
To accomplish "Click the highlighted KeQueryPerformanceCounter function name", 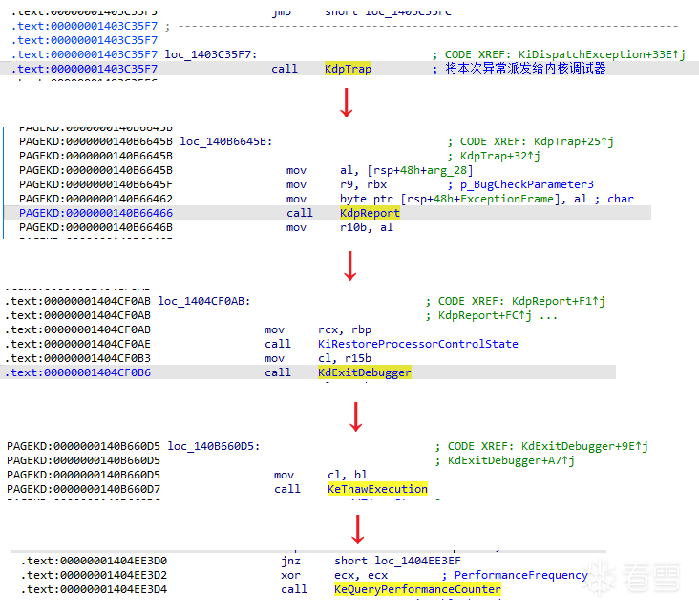I will click(x=417, y=589).
